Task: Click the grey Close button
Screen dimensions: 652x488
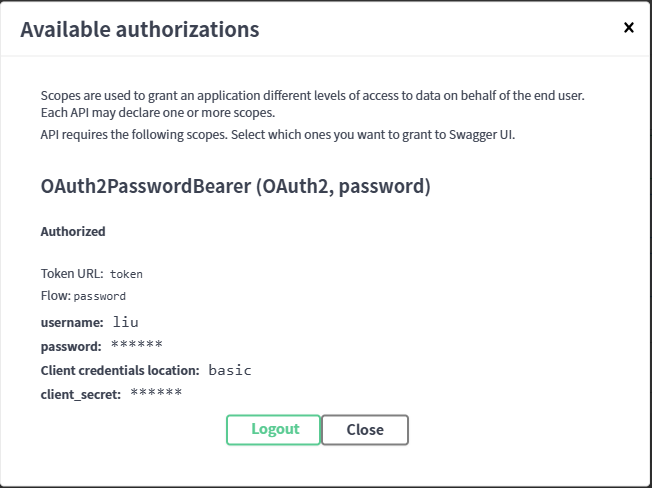Action: point(365,430)
